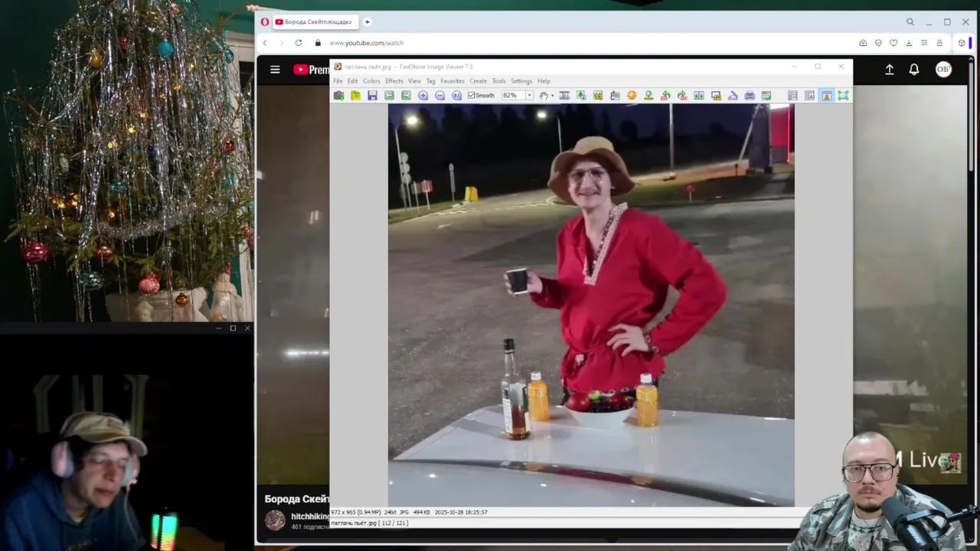The image size is (980, 551).
Task: Click the Actual Size 1:1 icon
Action: coord(456,96)
